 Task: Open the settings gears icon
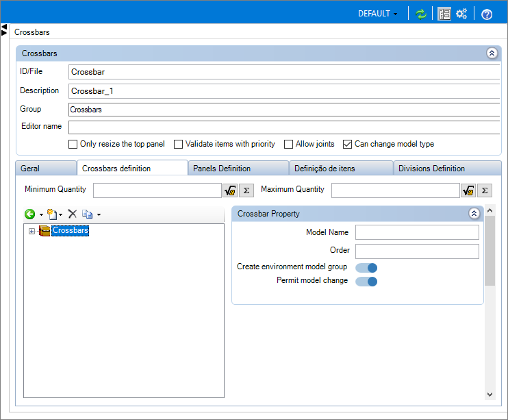pos(461,14)
